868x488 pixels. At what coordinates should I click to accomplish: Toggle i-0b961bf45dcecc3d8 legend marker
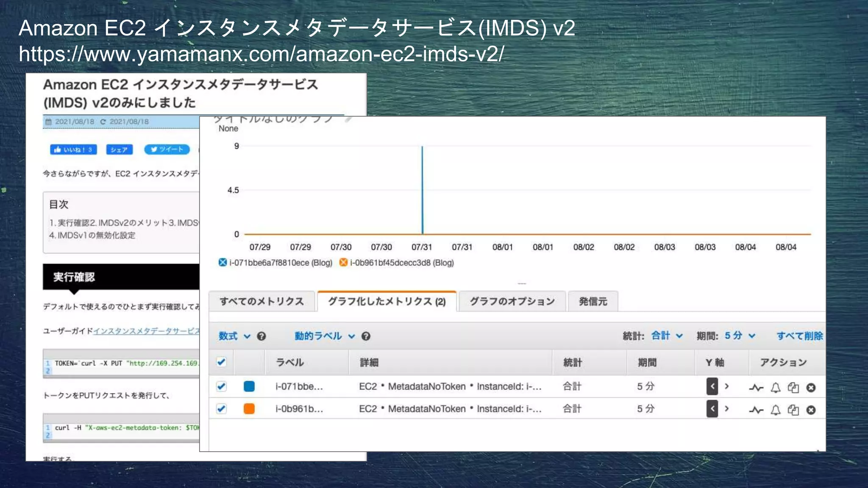pyautogui.click(x=343, y=263)
